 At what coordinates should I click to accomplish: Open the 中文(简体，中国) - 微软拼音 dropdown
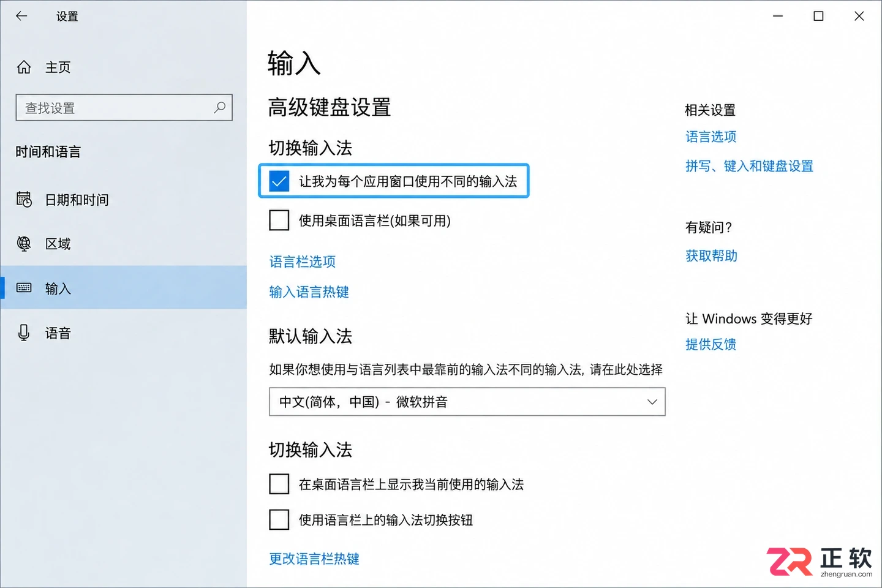tap(467, 402)
